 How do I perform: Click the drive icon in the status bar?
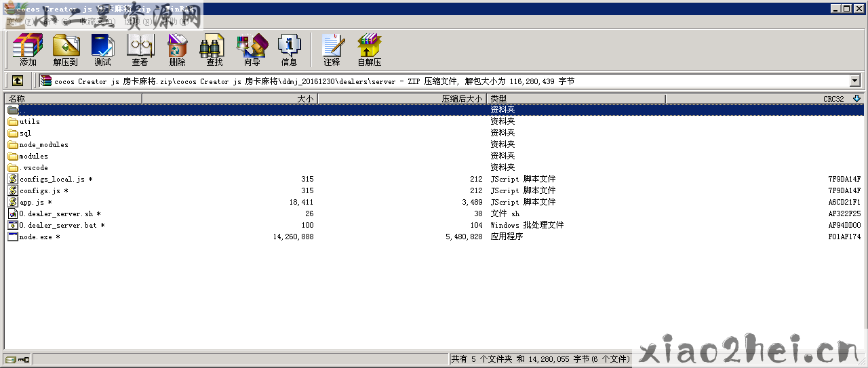coord(11,359)
